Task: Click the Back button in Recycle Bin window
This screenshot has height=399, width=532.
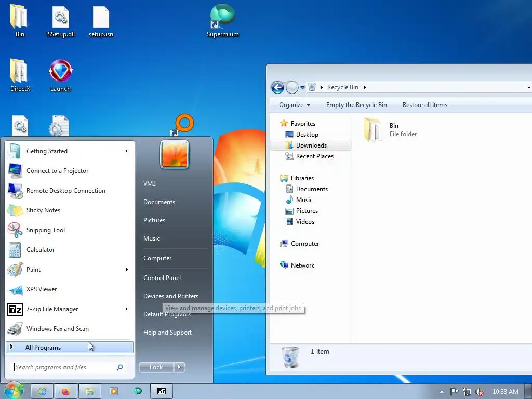Action: 277,87
